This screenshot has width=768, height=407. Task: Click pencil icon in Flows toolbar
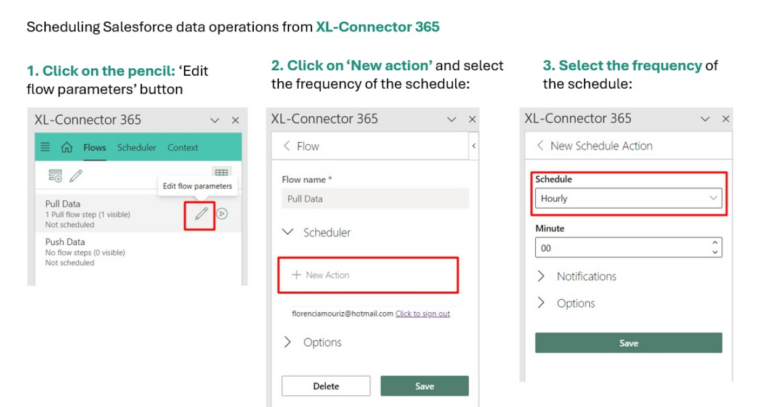pyautogui.click(x=76, y=175)
